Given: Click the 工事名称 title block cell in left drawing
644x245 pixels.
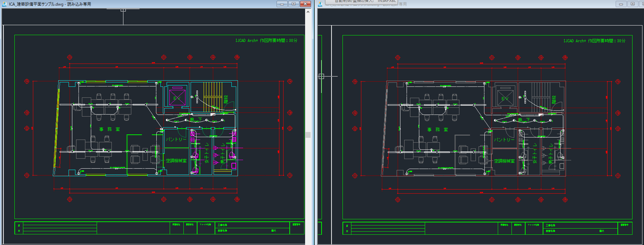Looking at the screenshot, I should (x=252, y=225).
